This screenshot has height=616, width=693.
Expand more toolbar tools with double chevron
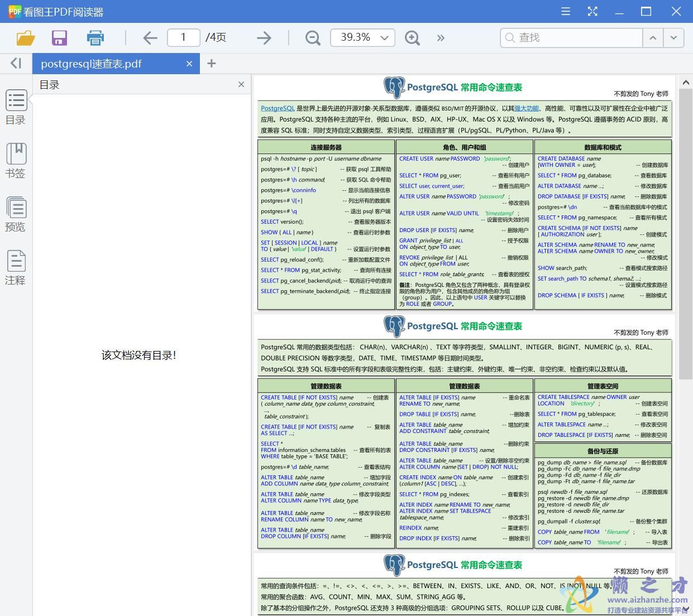441,38
